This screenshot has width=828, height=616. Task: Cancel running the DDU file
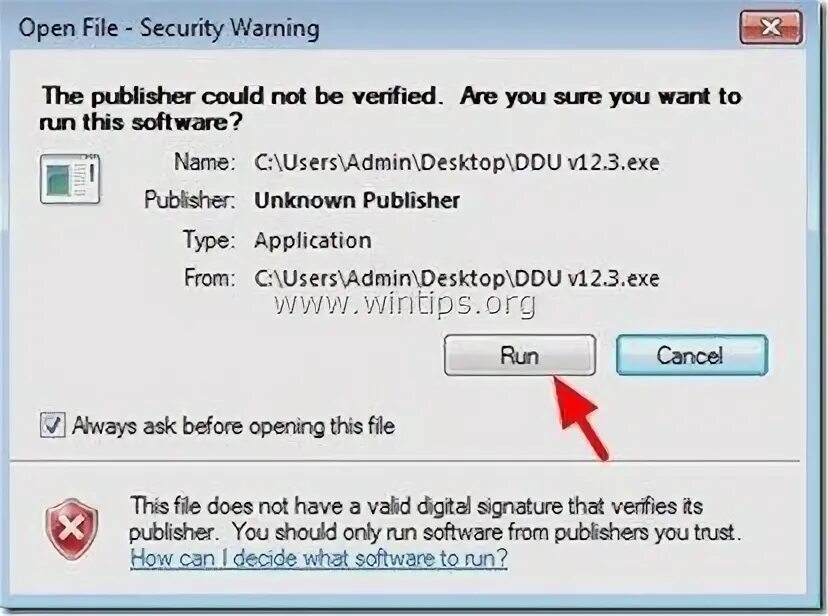[x=692, y=355]
